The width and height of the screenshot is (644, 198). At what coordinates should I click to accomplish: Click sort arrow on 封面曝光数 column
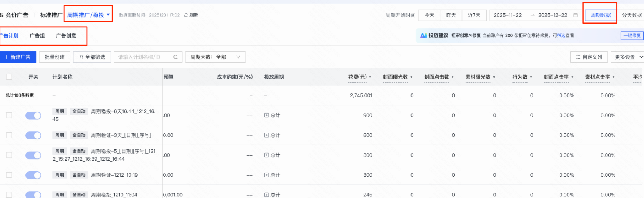(412, 77)
